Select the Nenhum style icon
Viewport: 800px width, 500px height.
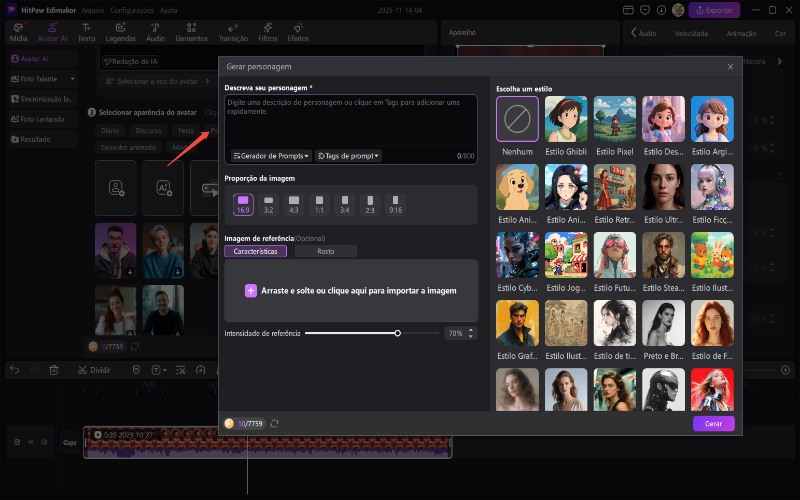coord(517,120)
